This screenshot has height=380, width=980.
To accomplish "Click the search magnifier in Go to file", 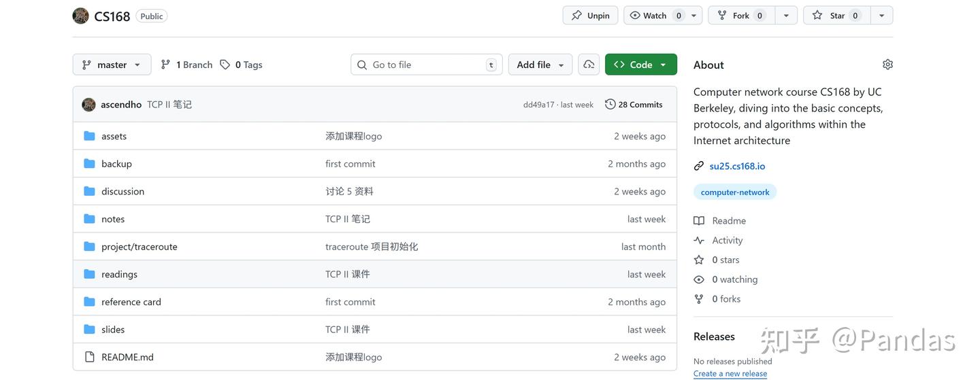I will click(362, 65).
